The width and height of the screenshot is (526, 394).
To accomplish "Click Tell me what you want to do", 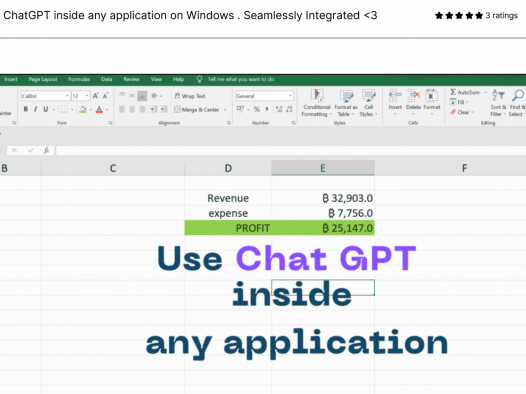I will [241, 79].
